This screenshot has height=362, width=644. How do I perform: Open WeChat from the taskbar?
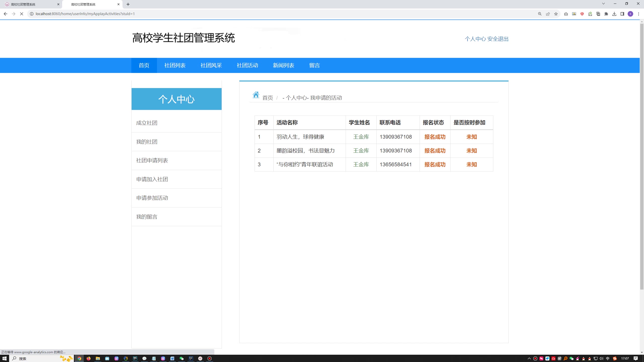tap(182, 358)
